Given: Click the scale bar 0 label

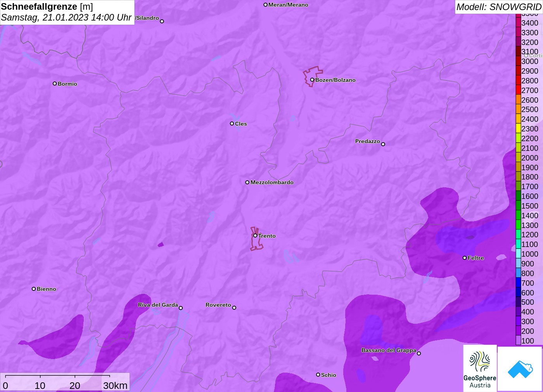Looking at the screenshot, I should tap(5, 385).
